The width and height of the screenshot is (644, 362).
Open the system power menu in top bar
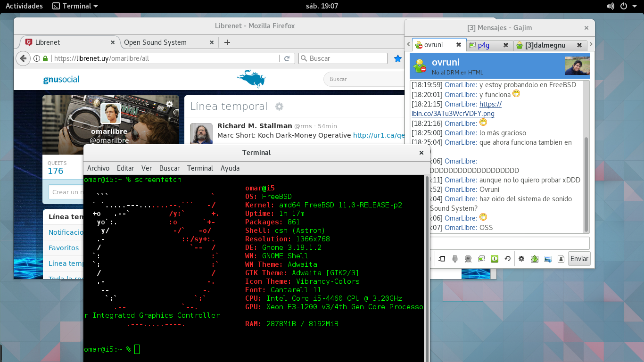(x=627, y=6)
